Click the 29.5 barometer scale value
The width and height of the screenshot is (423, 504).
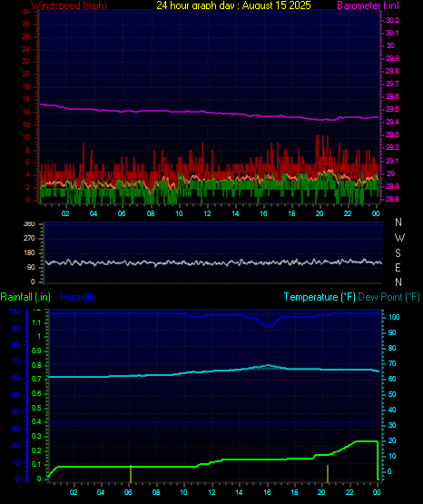point(392,109)
